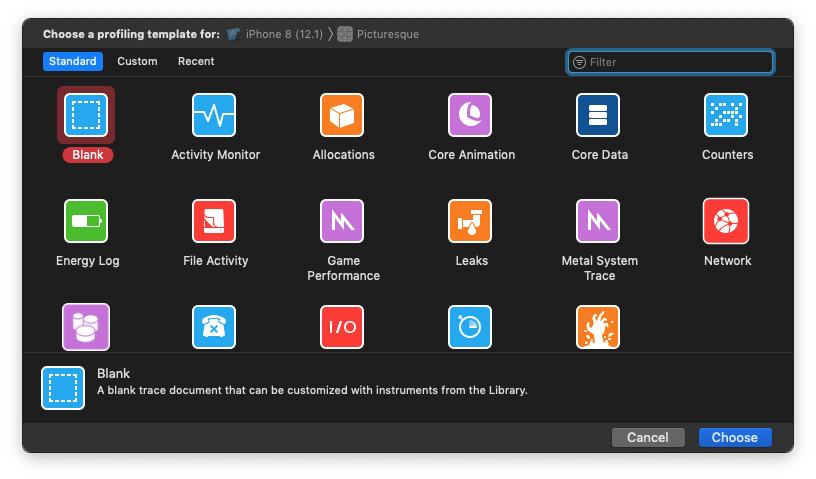Open the Picturesque target selector
Screen dimensions: 816x479
coord(380,34)
